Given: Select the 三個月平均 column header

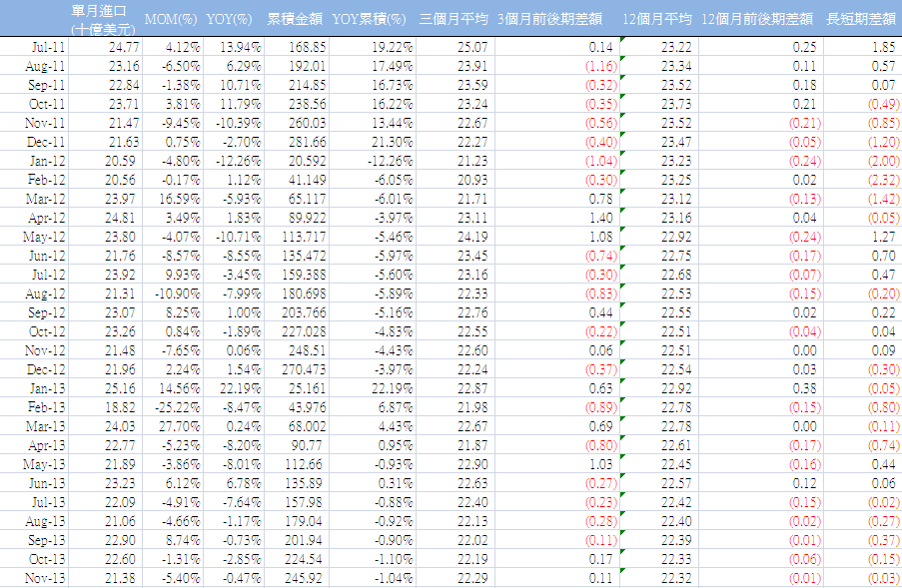Looking at the screenshot, I should (453, 20).
